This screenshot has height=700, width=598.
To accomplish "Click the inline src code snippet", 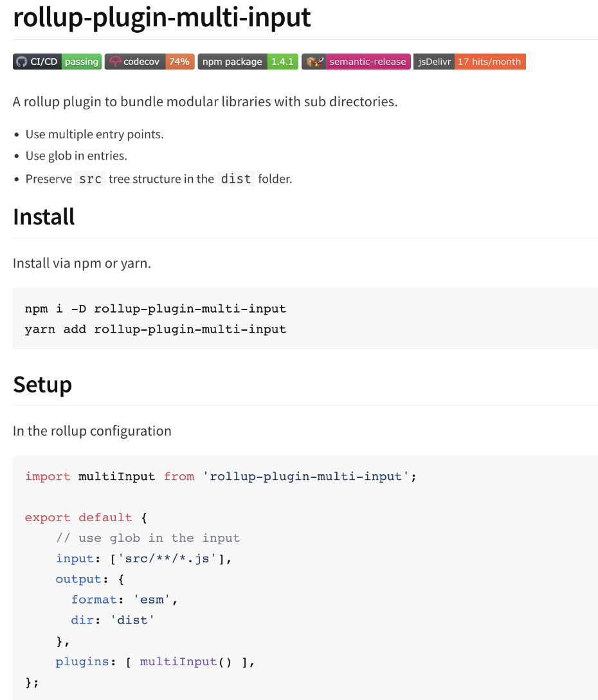I will click(x=90, y=179).
